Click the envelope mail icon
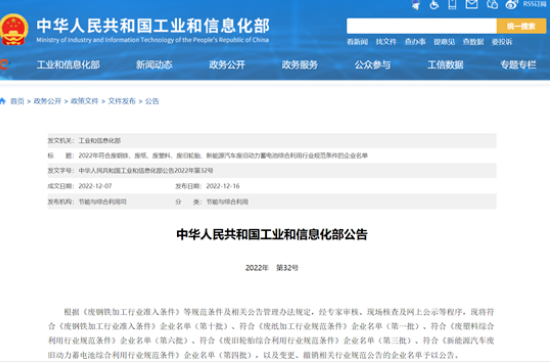 click(471, 4)
